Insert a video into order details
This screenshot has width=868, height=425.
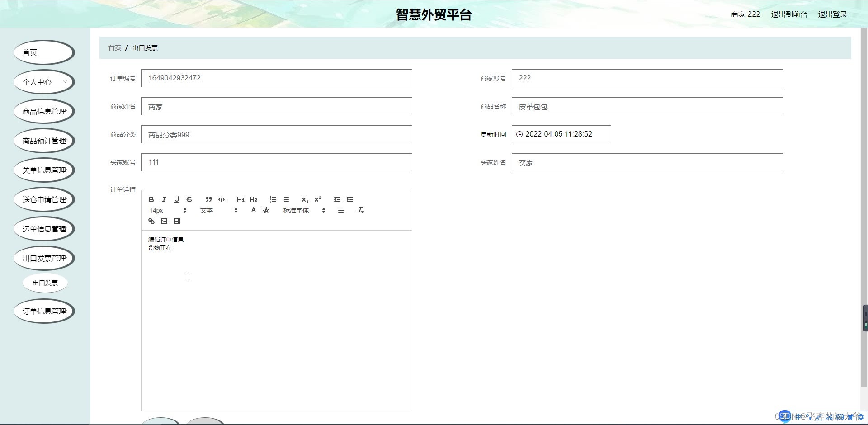click(x=177, y=221)
